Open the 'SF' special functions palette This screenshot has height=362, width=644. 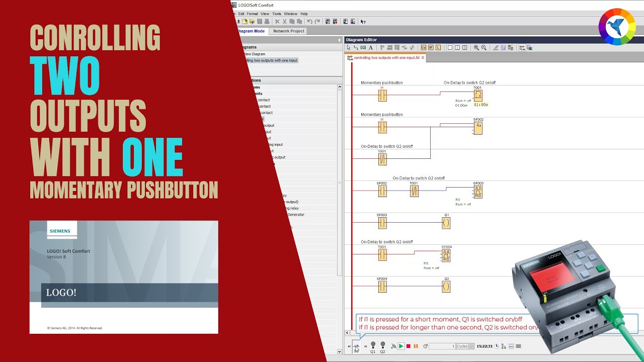[x=431, y=48]
